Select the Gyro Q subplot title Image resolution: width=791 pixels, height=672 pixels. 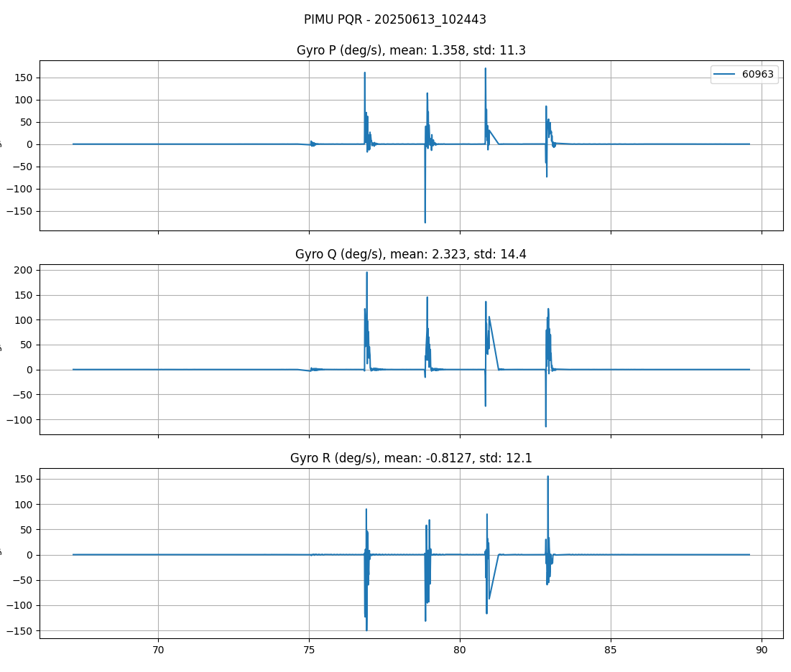click(411, 254)
